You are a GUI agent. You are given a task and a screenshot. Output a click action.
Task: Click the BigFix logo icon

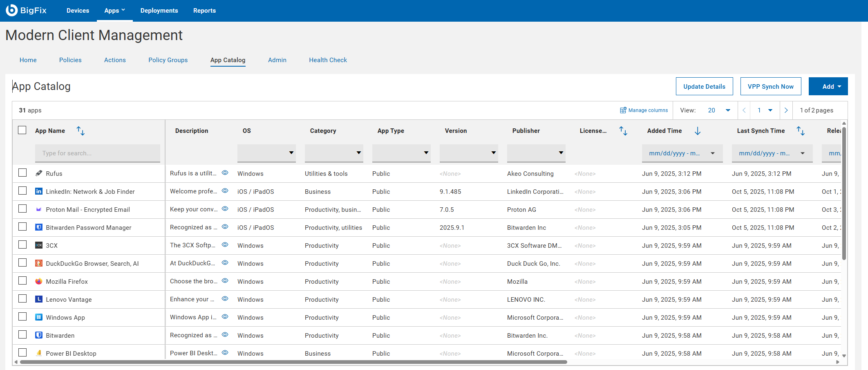pyautogui.click(x=12, y=10)
